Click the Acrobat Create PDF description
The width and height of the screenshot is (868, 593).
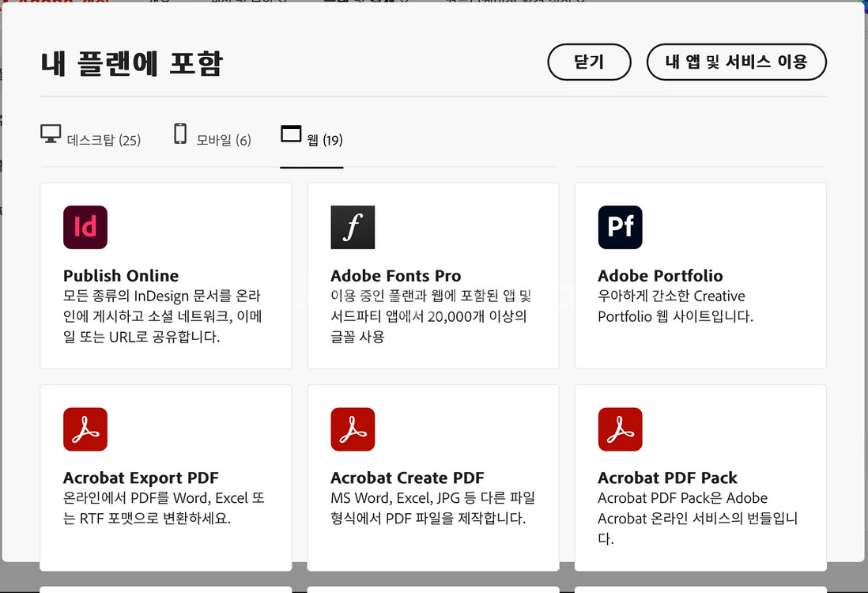point(433,508)
